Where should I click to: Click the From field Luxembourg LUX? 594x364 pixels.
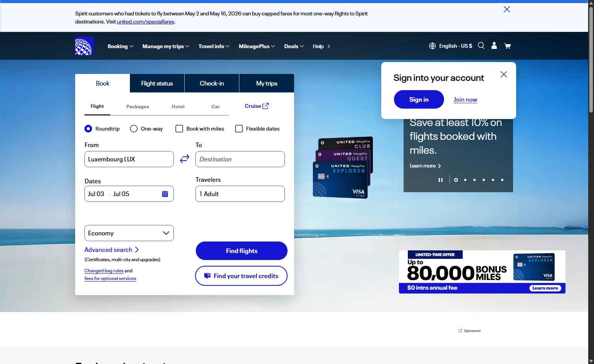point(129,159)
